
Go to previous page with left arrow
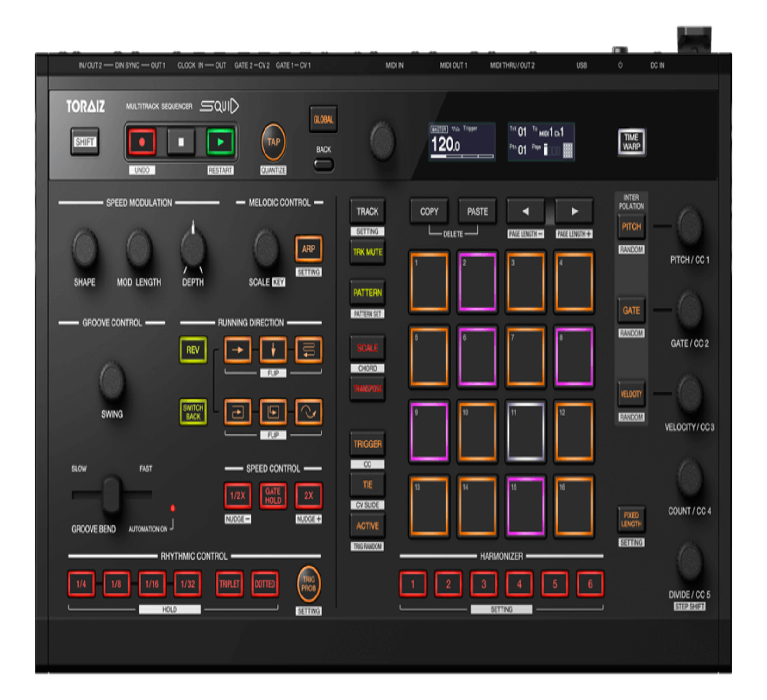click(525, 211)
